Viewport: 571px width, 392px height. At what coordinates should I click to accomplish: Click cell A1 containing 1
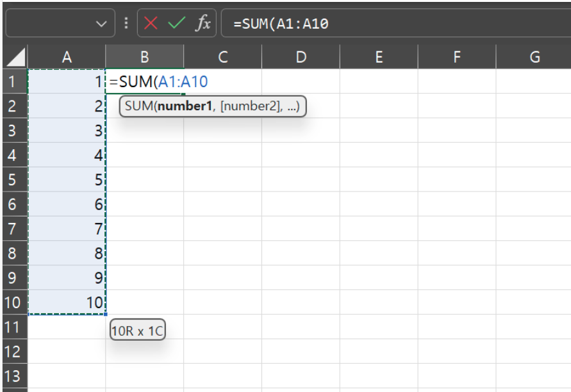point(67,81)
